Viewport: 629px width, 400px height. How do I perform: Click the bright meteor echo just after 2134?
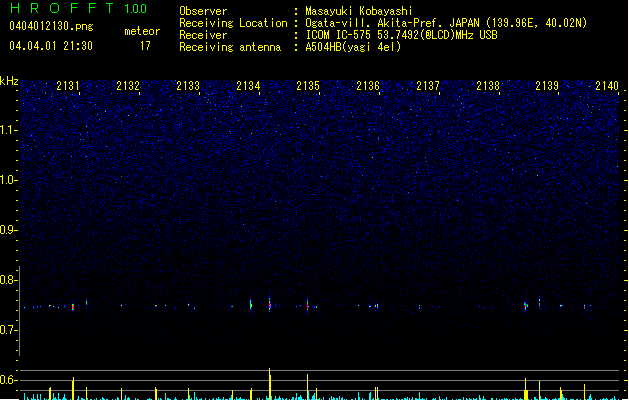point(270,304)
